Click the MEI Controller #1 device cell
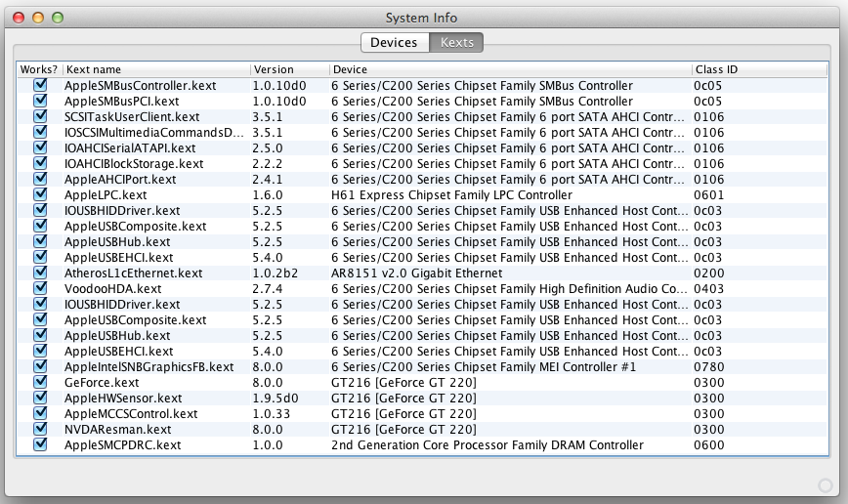The image size is (848, 504). pos(484,367)
